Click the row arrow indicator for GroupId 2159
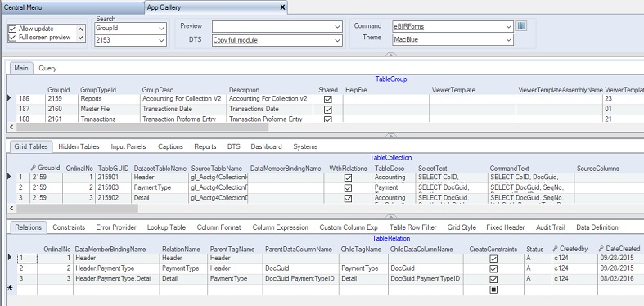Viewport: 644px width, 306px height. pyautogui.click(x=10, y=99)
